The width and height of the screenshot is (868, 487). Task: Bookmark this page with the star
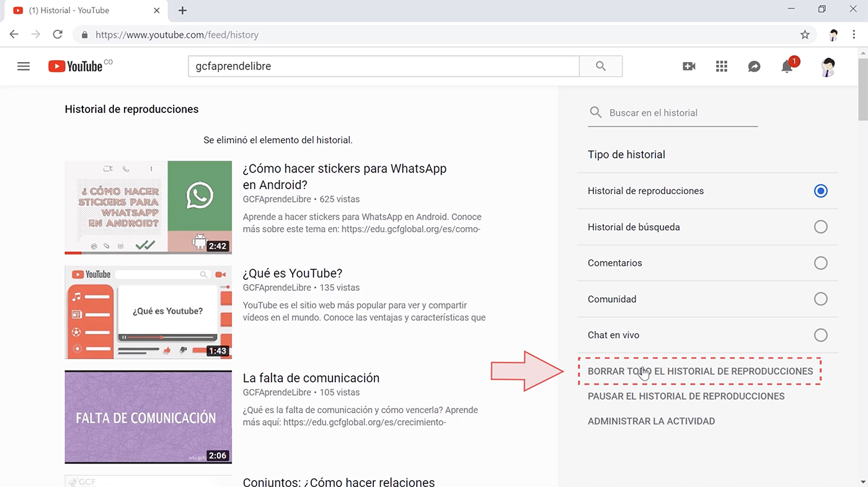pyautogui.click(x=805, y=35)
